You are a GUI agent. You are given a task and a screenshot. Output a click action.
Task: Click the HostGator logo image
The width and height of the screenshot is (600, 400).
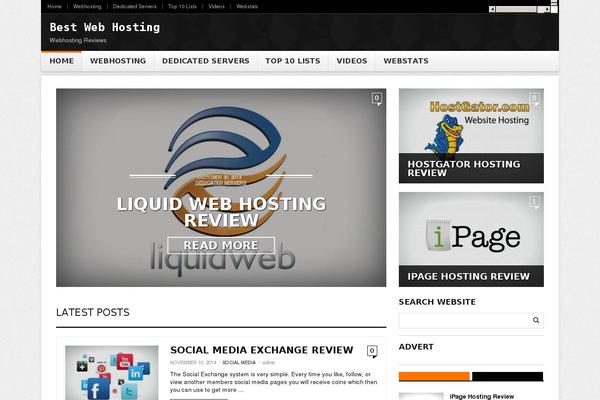[471, 121]
